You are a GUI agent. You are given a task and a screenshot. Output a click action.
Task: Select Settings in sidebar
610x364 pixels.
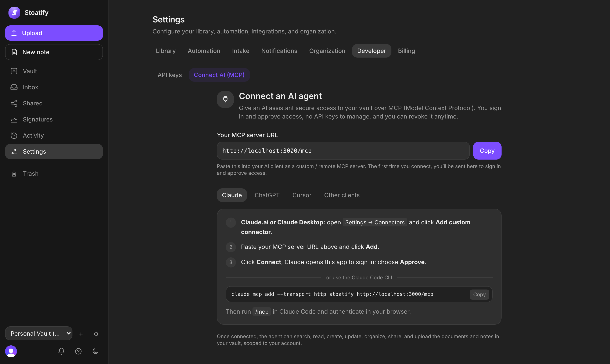[x=54, y=152]
